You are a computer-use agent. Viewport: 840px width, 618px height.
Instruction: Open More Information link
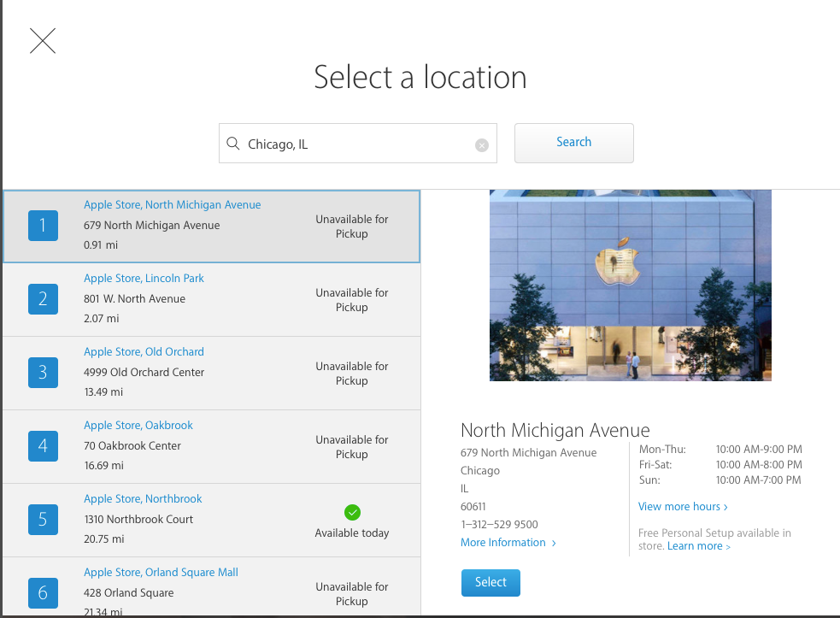point(508,543)
